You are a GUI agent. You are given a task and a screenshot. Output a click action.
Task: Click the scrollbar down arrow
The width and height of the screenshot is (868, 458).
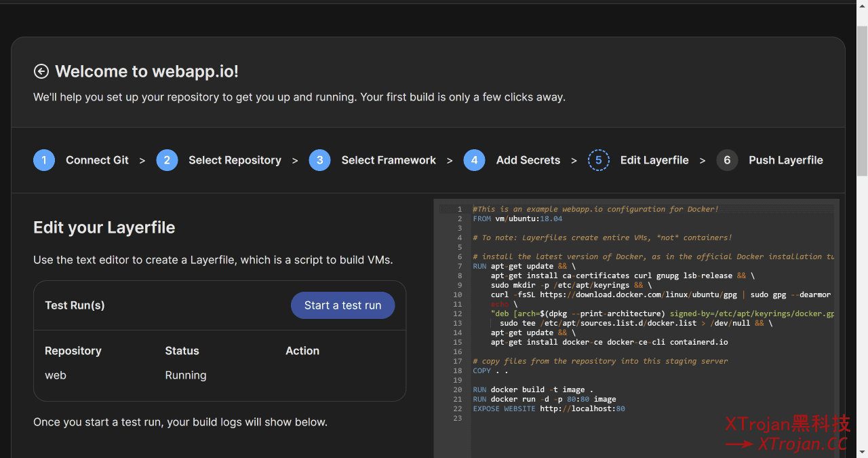pyautogui.click(x=862, y=452)
